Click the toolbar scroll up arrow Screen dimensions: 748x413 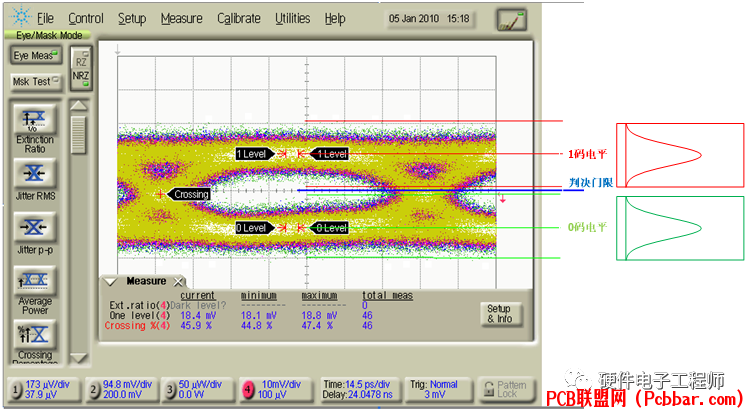[79, 105]
